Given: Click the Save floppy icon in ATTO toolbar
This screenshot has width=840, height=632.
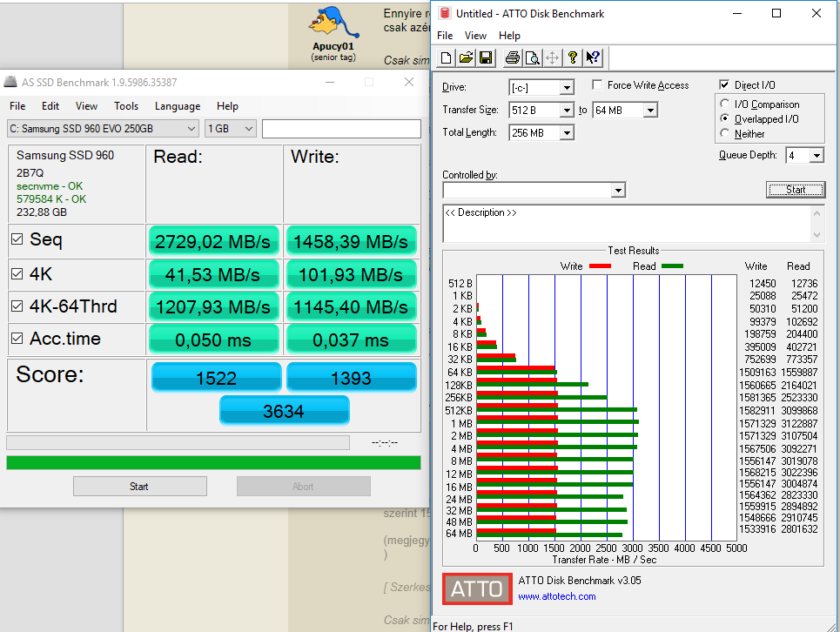Looking at the screenshot, I should (x=486, y=57).
